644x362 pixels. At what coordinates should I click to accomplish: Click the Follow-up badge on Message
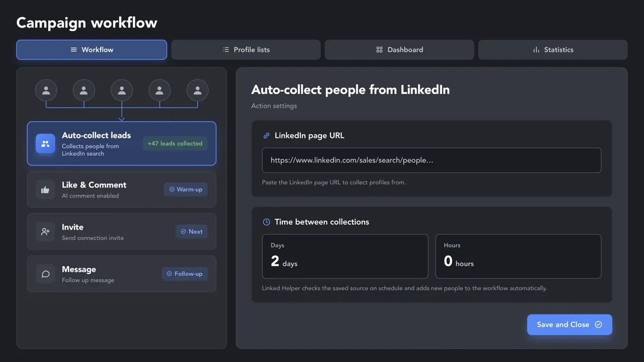[x=185, y=274]
